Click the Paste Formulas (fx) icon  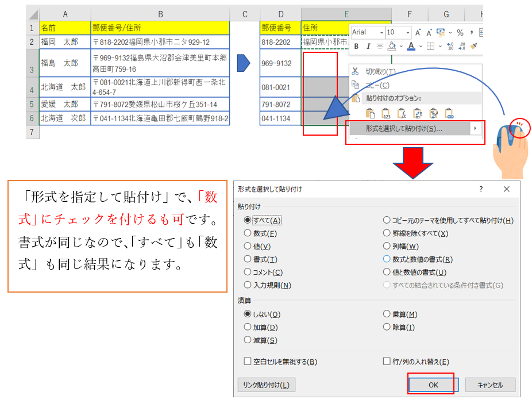402,114
